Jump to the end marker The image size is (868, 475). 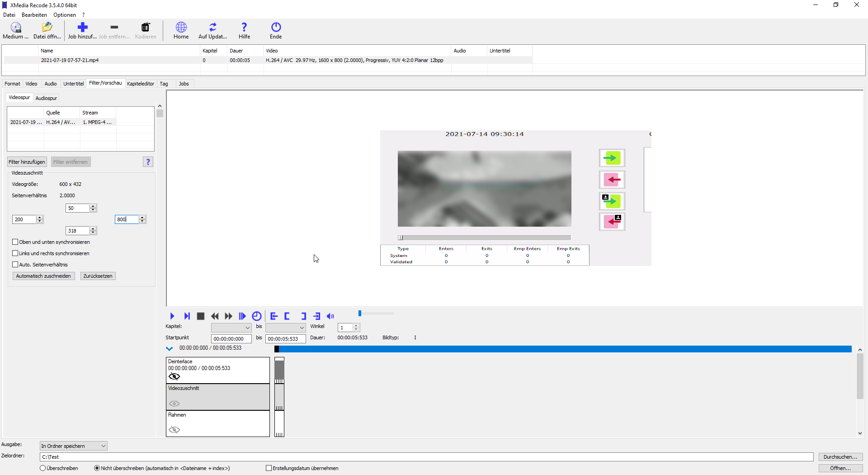point(317,316)
